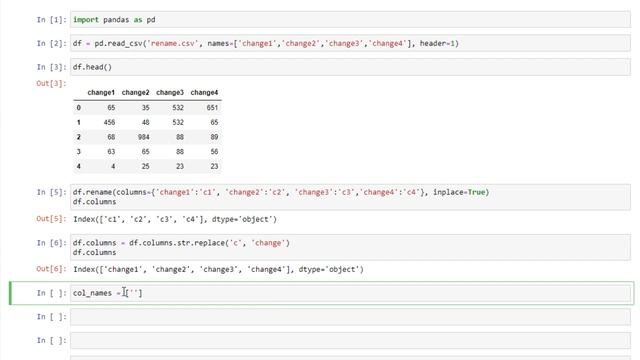Viewport: 640px width, 360px height.
Task: Click the change4 column header
Action: coord(204,93)
